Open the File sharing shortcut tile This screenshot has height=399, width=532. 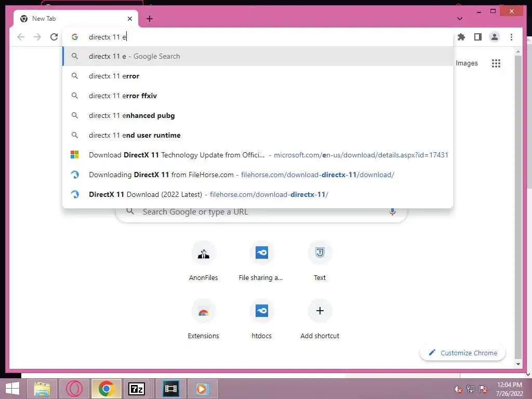click(x=261, y=261)
